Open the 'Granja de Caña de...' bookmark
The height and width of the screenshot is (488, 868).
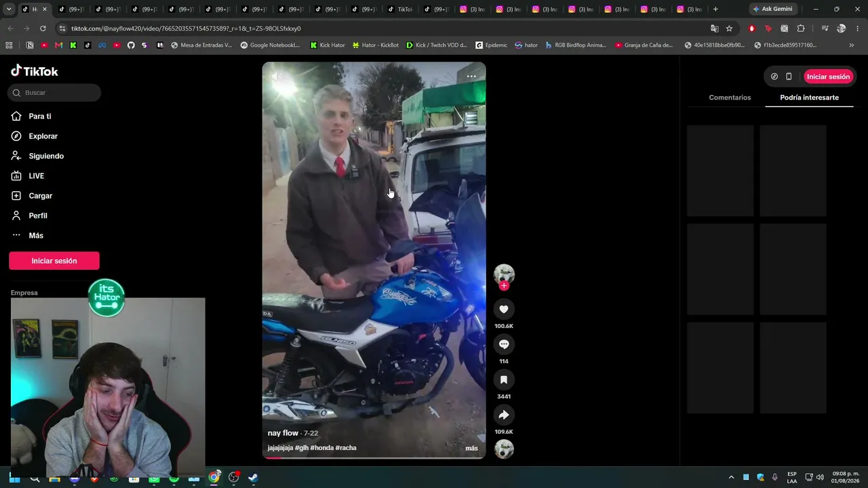[644, 45]
